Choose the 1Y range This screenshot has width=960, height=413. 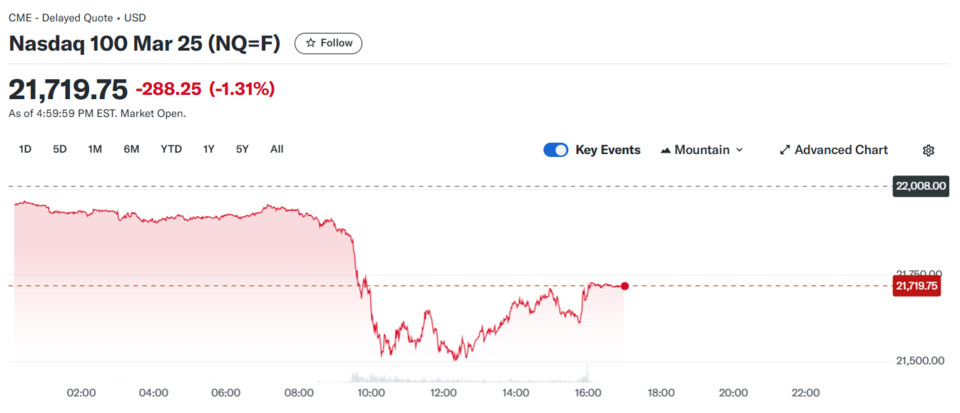point(209,149)
